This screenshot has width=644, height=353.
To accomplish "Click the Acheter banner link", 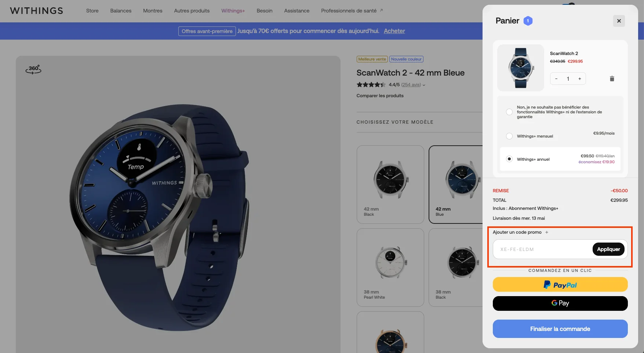I will pyautogui.click(x=394, y=31).
